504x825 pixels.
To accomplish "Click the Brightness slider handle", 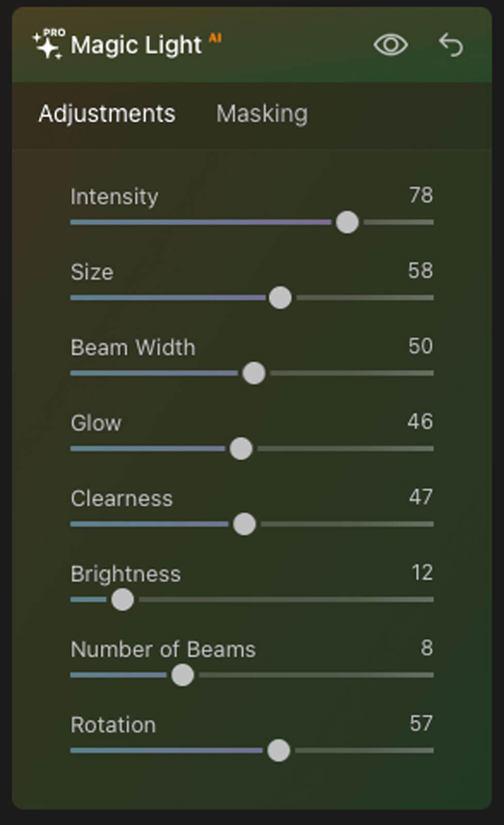I will point(123,600).
